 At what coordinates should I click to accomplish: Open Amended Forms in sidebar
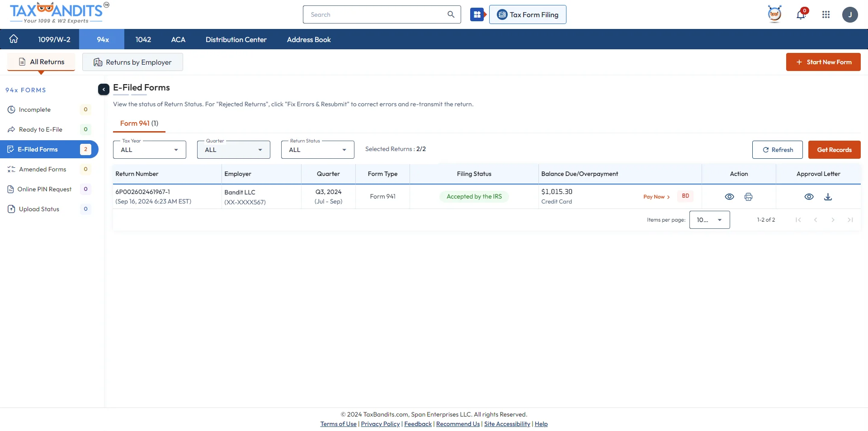click(49, 169)
